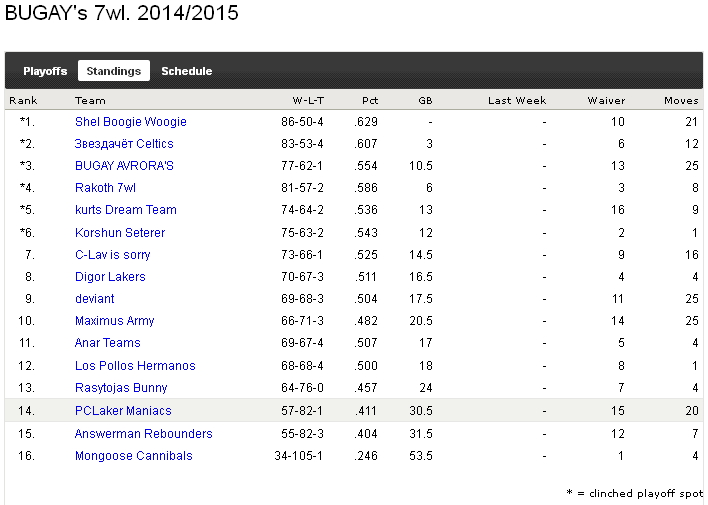Open BUGAY AVRORA'S team link
Screen dimensions: 708x505
(124, 166)
